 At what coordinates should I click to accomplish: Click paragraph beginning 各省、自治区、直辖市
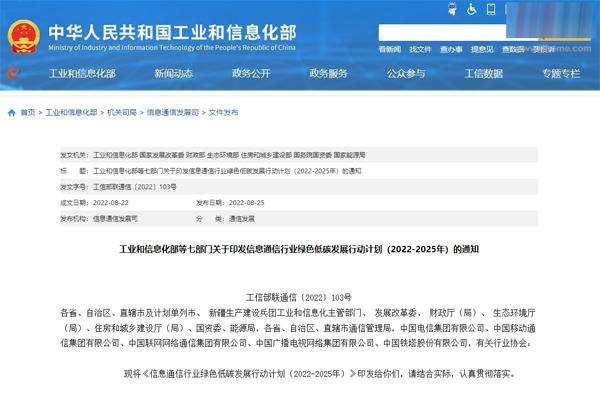[x=298, y=328]
